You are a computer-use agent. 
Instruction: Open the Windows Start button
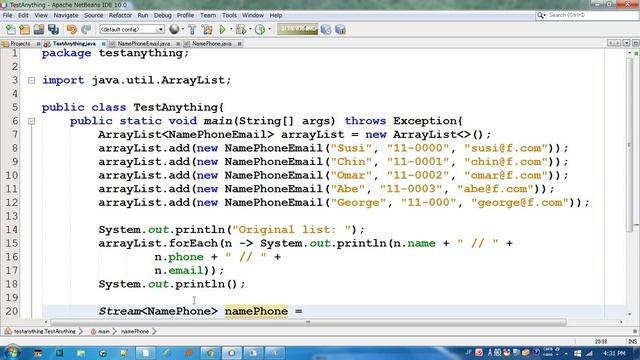point(11,352)
